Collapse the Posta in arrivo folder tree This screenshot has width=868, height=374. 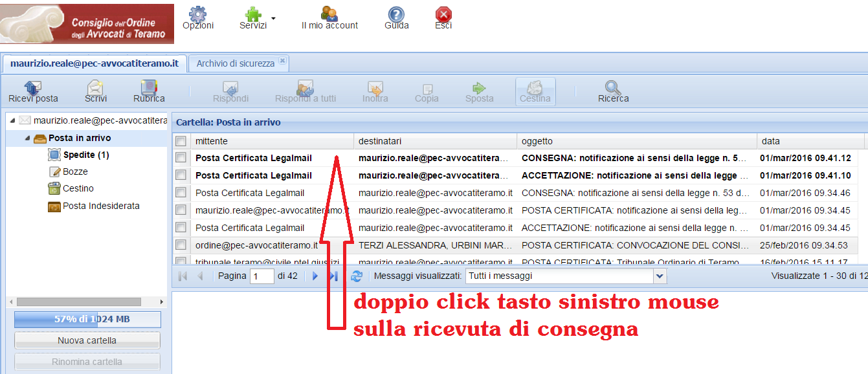pyautogui.click(x=27, y=138)
